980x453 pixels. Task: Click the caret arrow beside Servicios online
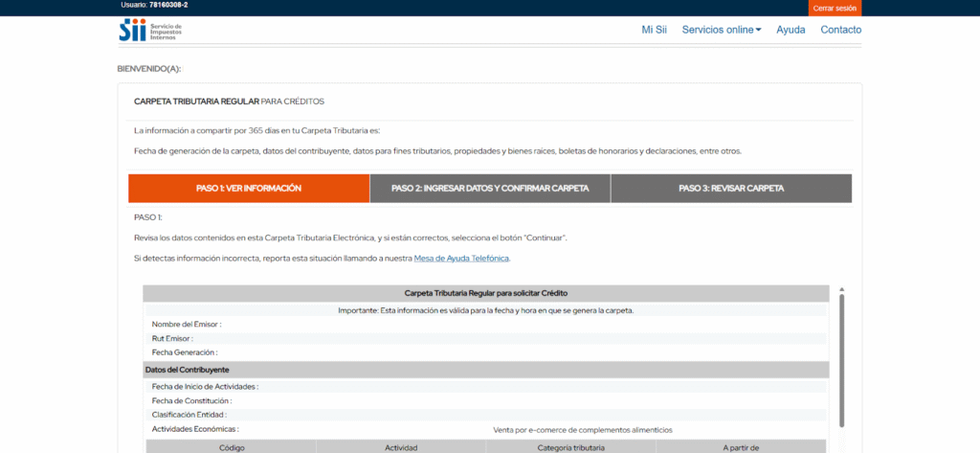coord(759,30)
